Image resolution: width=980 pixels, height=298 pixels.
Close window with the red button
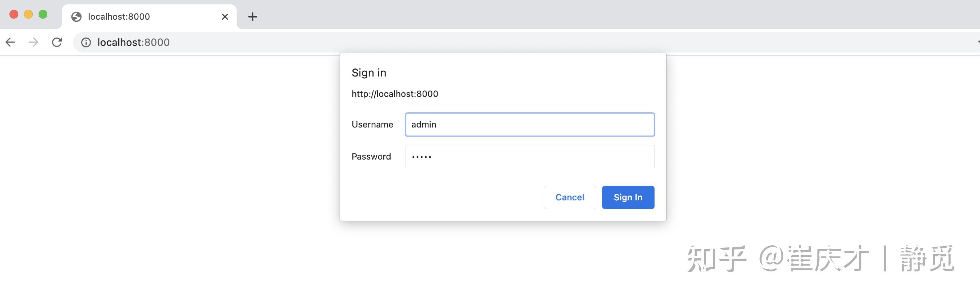click(14, 15)
